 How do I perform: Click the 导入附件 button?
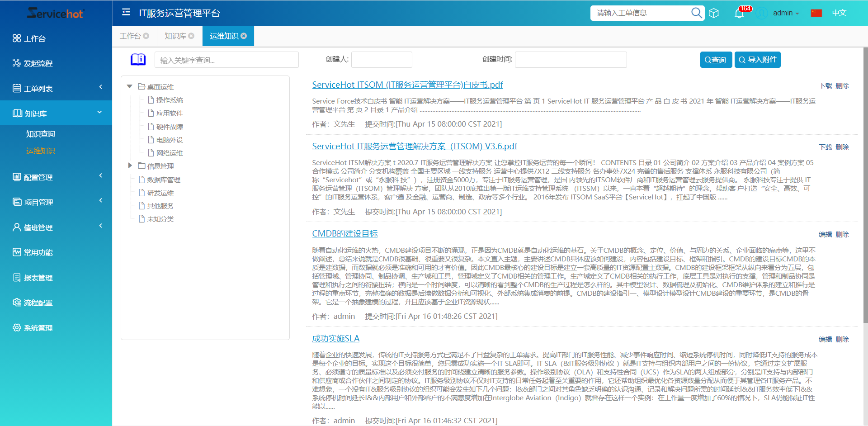pos(757,60)
